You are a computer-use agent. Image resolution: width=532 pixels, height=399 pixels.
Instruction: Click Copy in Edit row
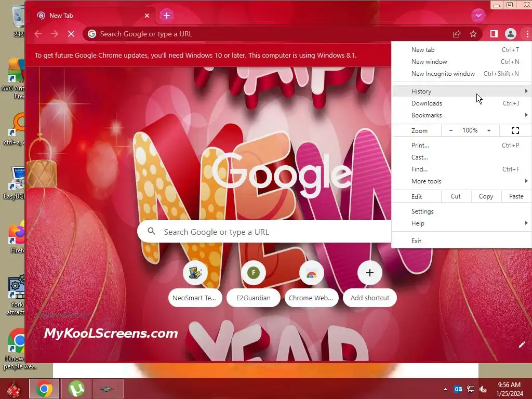486,196
